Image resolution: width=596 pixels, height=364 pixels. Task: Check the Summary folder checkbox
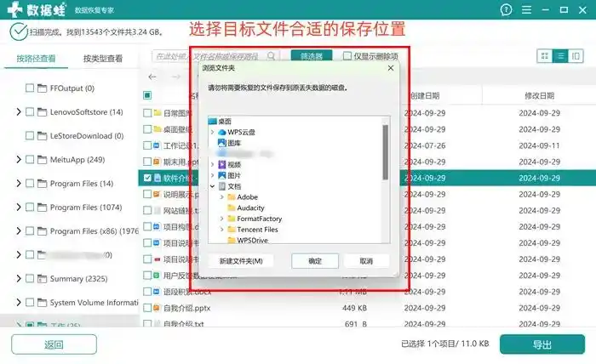(x=30, y=279)
